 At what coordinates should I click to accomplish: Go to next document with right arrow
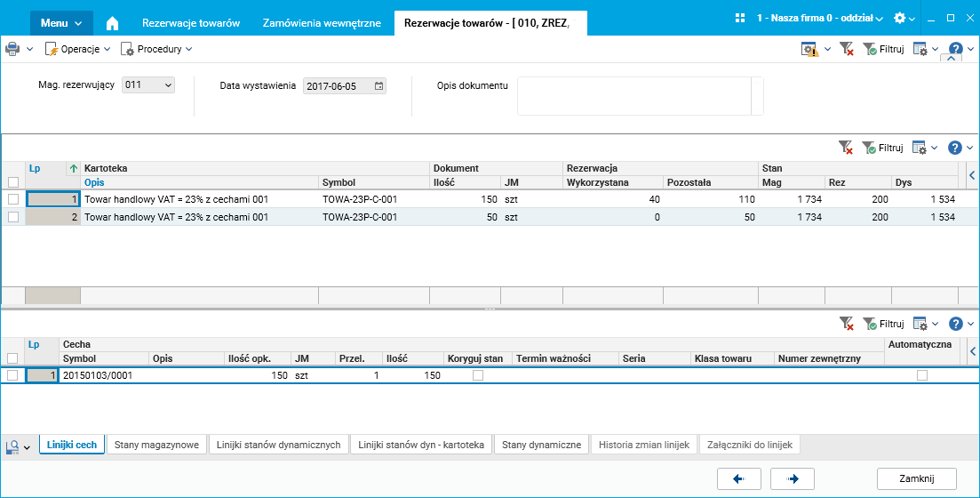tap(793, 478)
